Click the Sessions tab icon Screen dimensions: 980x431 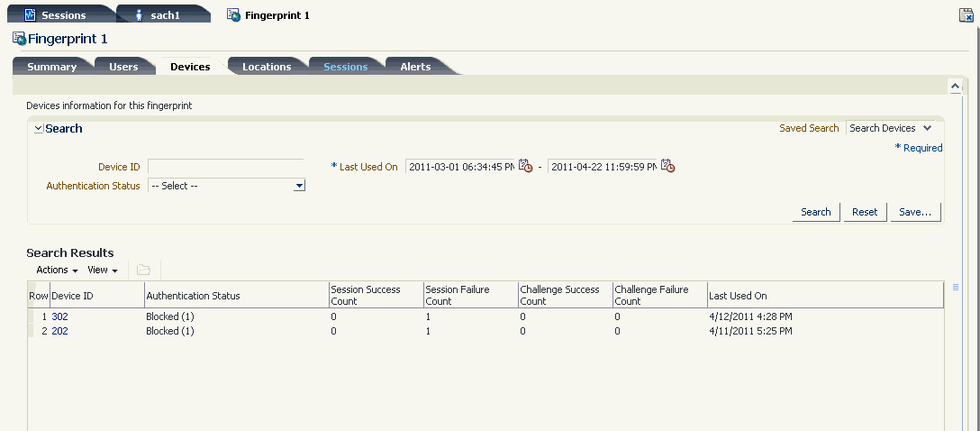pos(30,14)
